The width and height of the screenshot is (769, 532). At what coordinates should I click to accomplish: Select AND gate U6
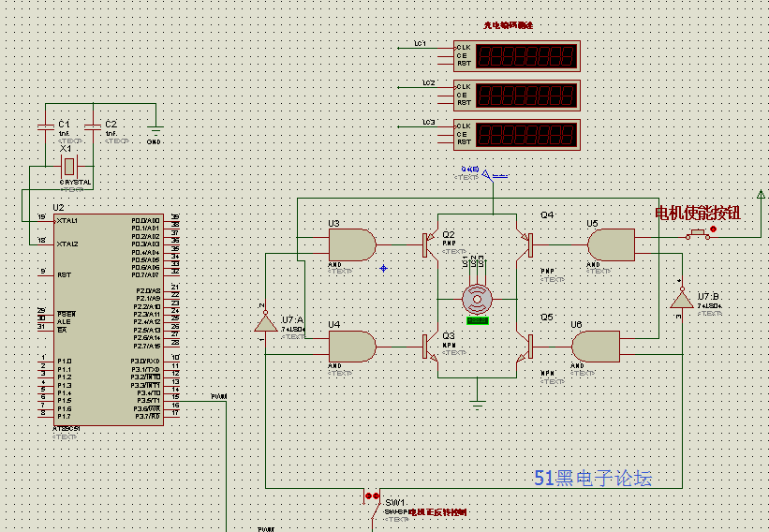point(596,347)
